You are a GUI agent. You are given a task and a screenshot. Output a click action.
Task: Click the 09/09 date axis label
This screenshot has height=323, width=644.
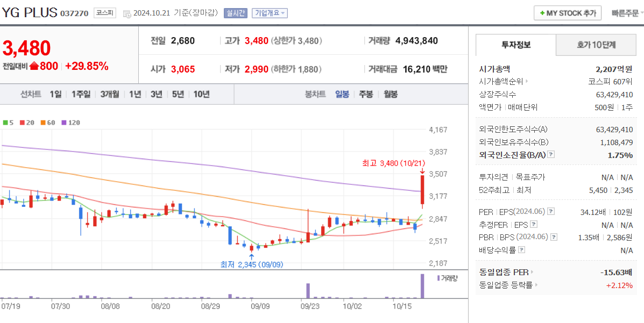[x=260, y=306]
